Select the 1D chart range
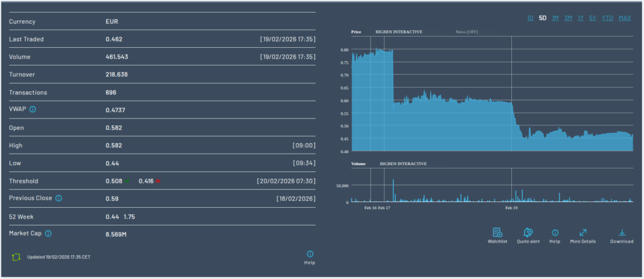 click(530, 18)
